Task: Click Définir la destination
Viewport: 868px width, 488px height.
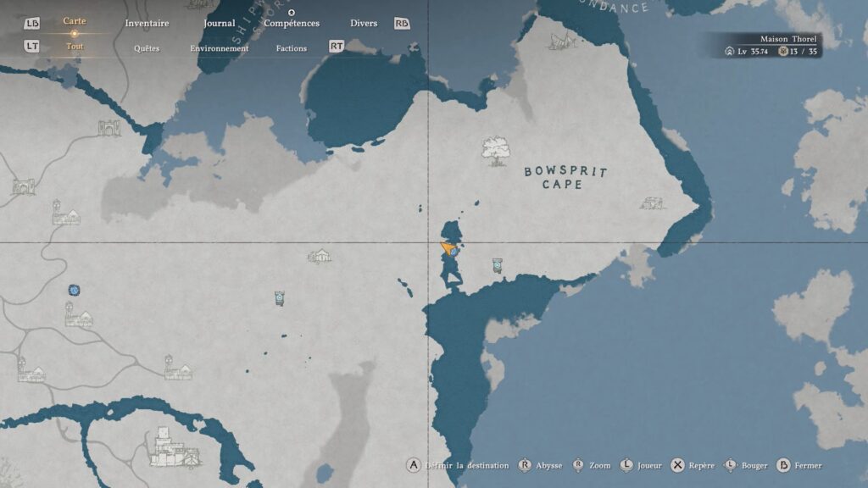Action: pos(467,466)
